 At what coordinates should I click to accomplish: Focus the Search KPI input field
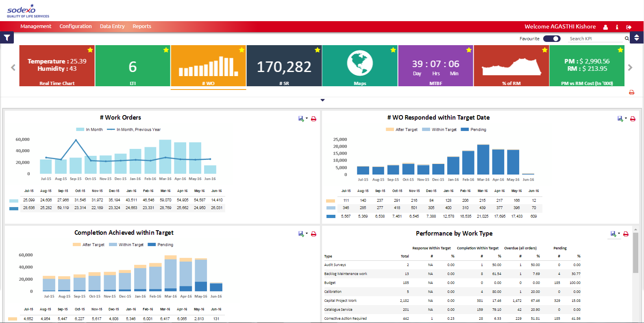tap(596, 39)
